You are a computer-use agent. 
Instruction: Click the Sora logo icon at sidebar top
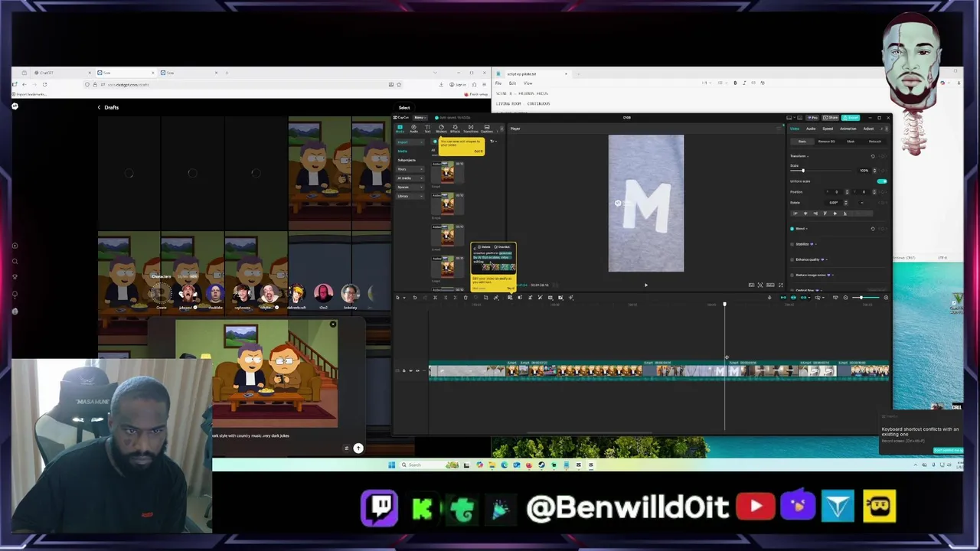tap(15, 106)
